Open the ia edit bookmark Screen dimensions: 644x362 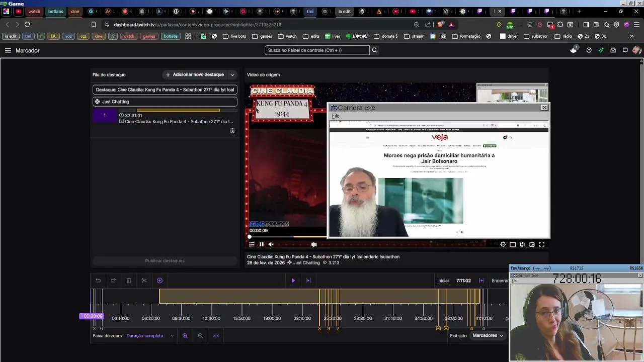click(11, 36)
